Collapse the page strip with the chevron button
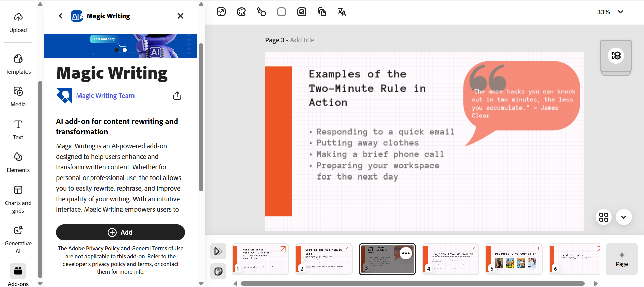The image size is (644, 287). click(x=624, y=217)
